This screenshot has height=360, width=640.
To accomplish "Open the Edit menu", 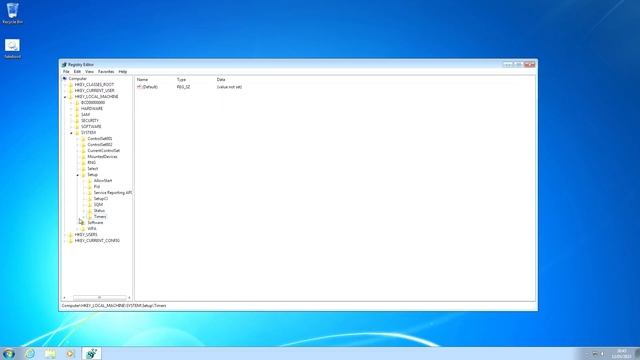I will tap(77, 71).
